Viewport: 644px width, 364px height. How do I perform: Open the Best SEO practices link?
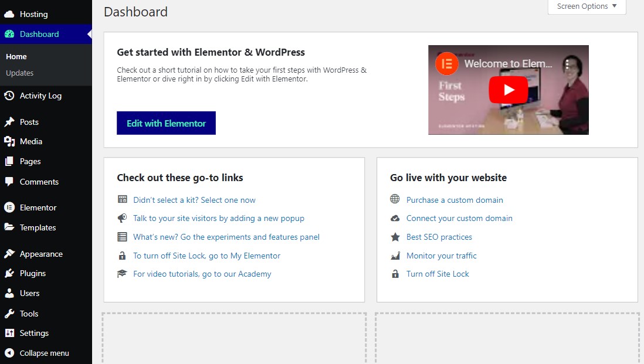(x=439, y=237)
